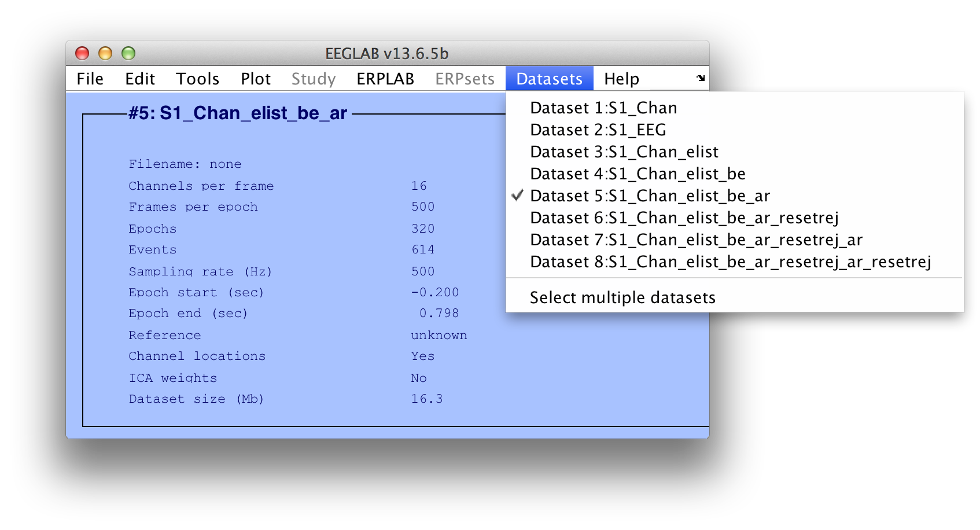Select Dataset 8 ending in _ar_resetrej
This screenshot has height=530, width=980.
(735, 262)
